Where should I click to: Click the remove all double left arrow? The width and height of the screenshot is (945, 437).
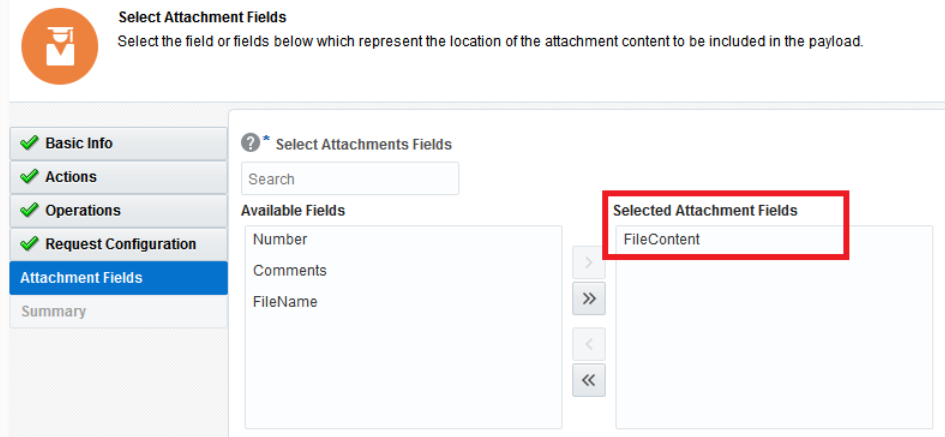[x=588, y=379]
